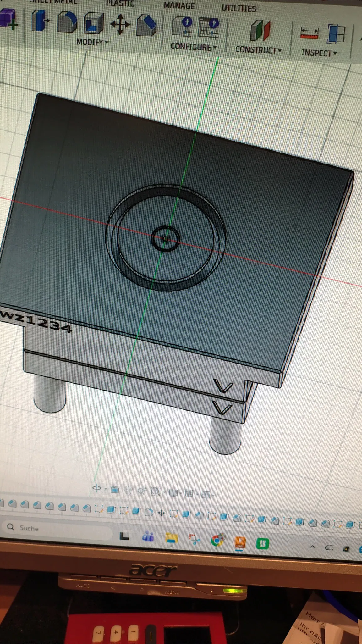This screenshot has height=644, width=362.
Task: Click the Look At navigation icon
Action: pos(115,490)
